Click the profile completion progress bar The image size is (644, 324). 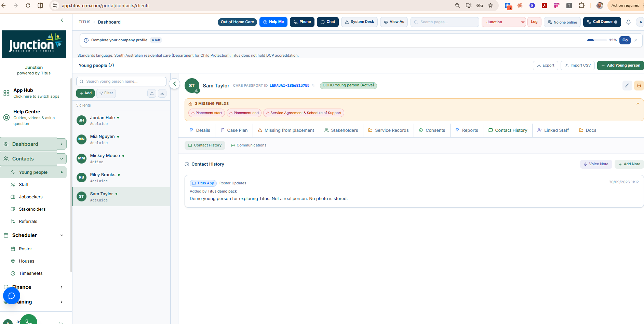coord(597,40)
